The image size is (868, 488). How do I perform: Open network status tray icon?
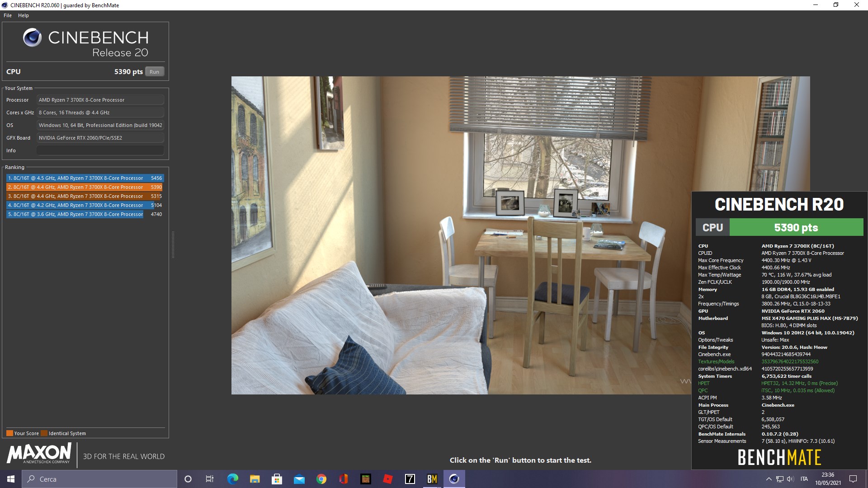click(x=780, y=479)
